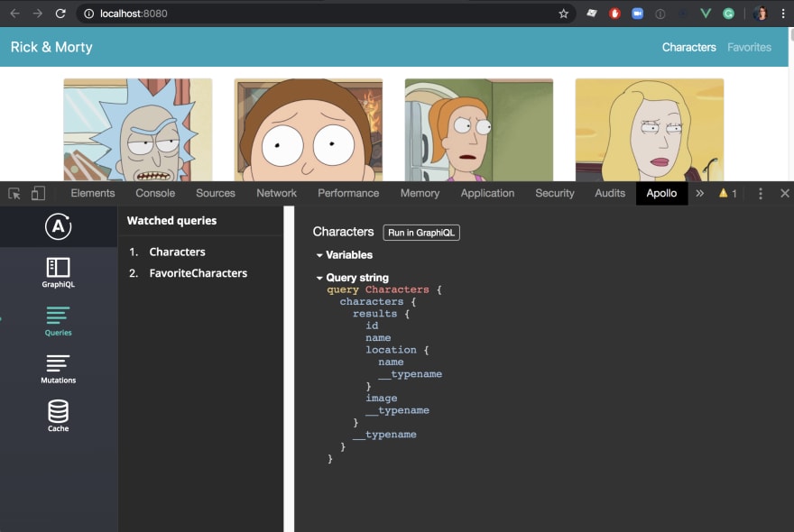The height and width of the screenshot is (532, 794).
Task: Switch to the Performance tab
Action: tap(348, 193)
